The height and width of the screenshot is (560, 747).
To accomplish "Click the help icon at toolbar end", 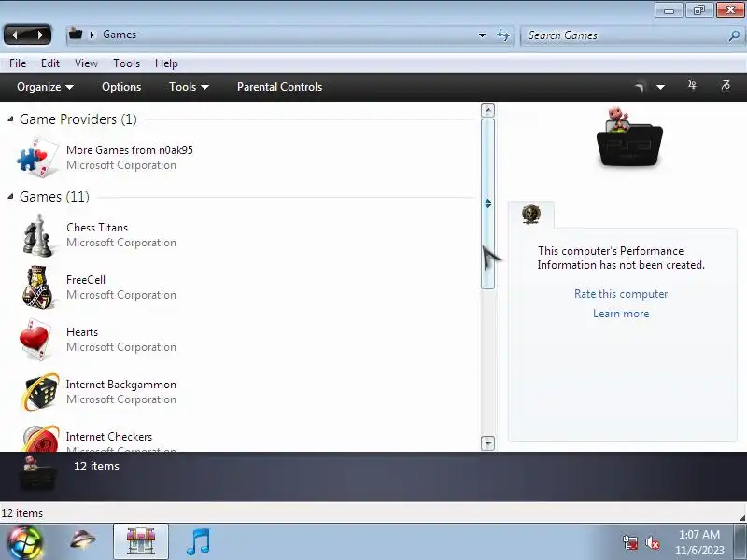I will 726,86.
